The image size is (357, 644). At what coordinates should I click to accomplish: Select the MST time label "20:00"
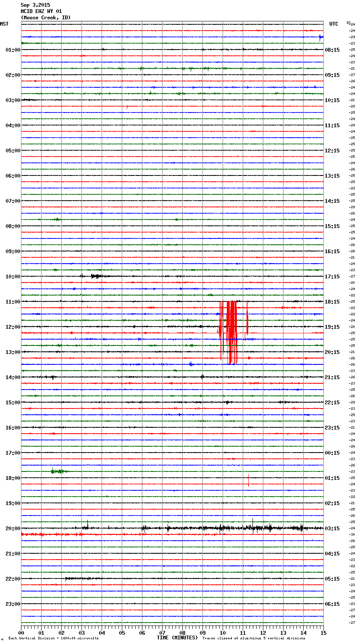coord(13,529)
